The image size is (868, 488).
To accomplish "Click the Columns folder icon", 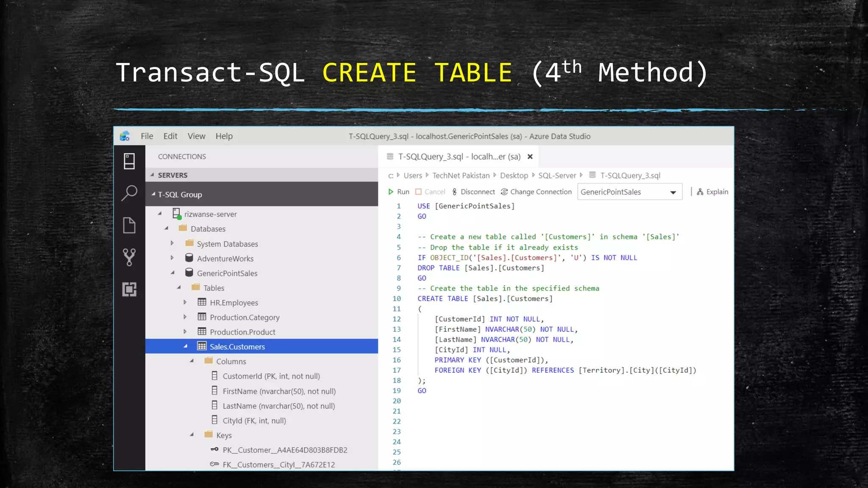I will (209, 360).
